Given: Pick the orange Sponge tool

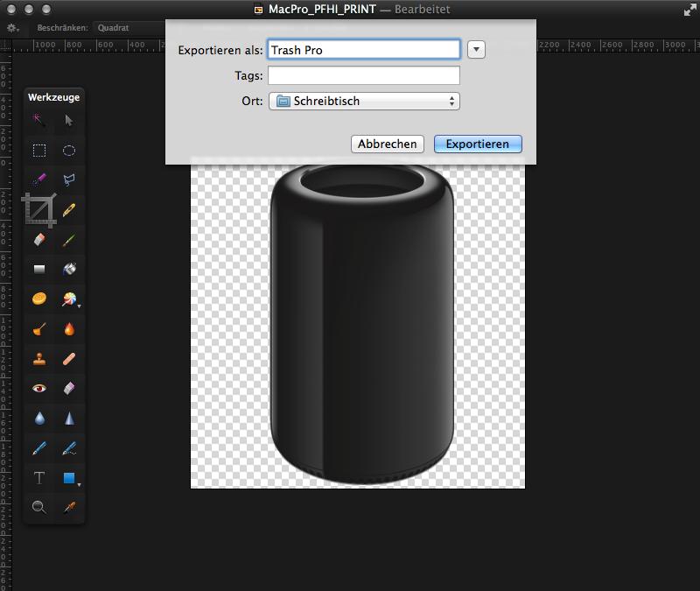Looking at the screenshot, I should [x=39, y=299].
